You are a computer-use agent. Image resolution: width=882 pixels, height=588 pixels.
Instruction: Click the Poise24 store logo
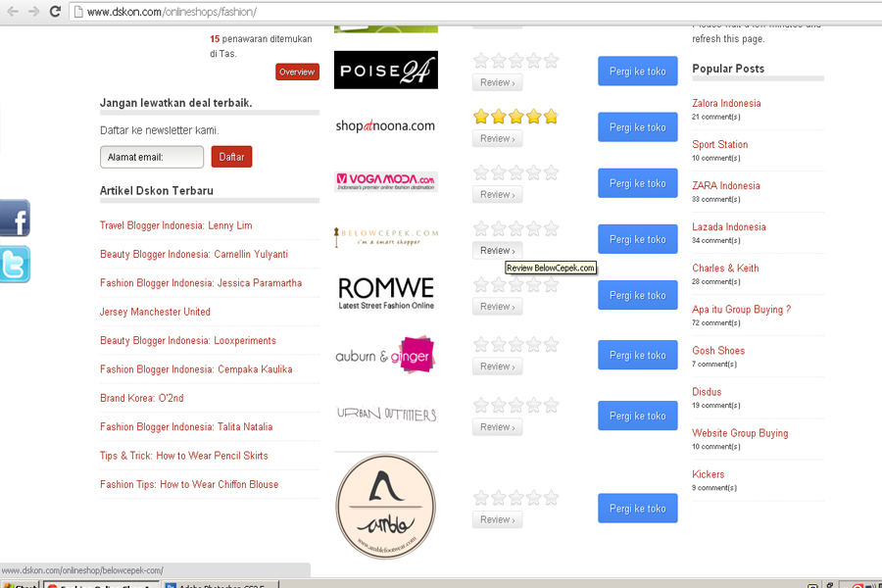tap(386, 70)
